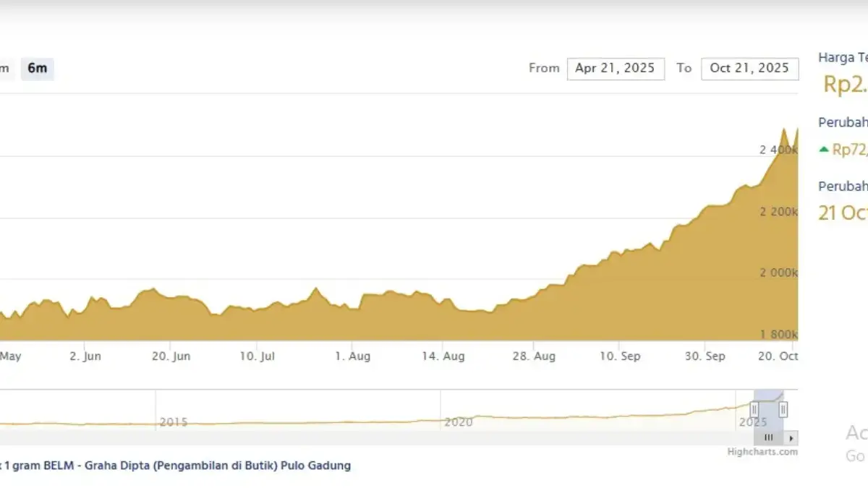868x488 pixels.
Task: Click the 1. Aug x-axis label
Action: 354,356
